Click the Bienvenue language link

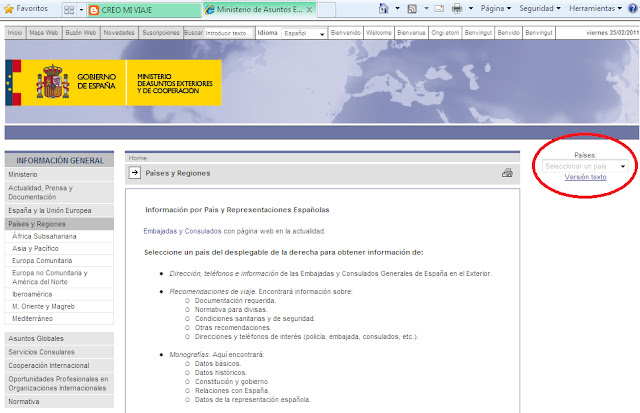tap(411, 33)
